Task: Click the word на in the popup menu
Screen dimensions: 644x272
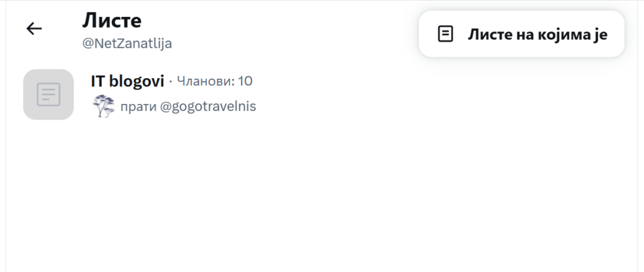Action: pyautogui.click(x=522, y=34)
